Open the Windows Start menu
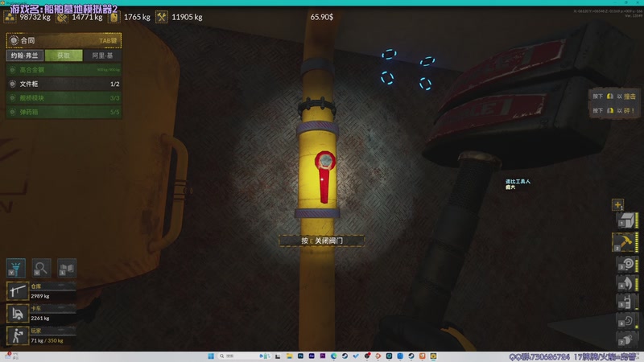This screenshot has height=362, width=644. pyautogui.click(x=211, y=356)
